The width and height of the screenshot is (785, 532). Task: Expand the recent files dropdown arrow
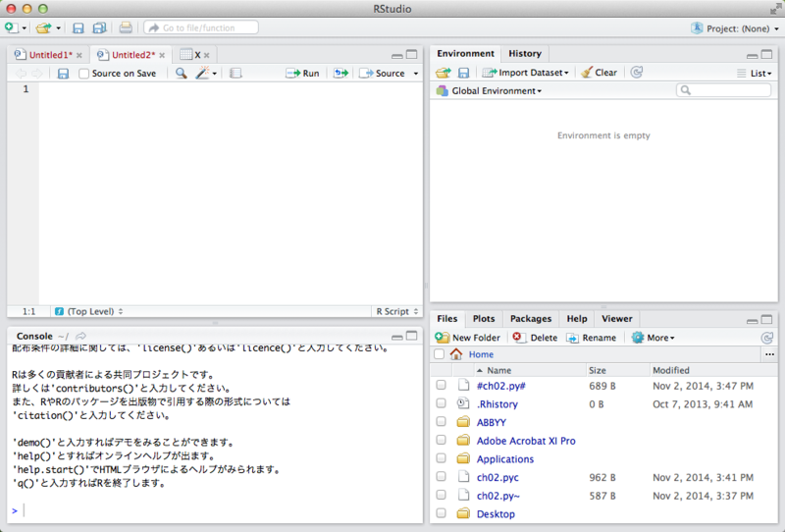59,28
